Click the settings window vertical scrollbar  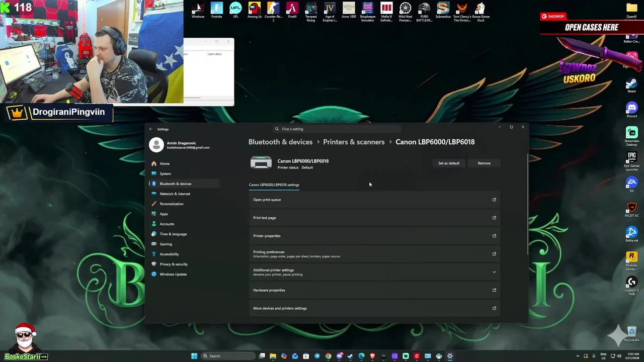click(x=527, y=204)
